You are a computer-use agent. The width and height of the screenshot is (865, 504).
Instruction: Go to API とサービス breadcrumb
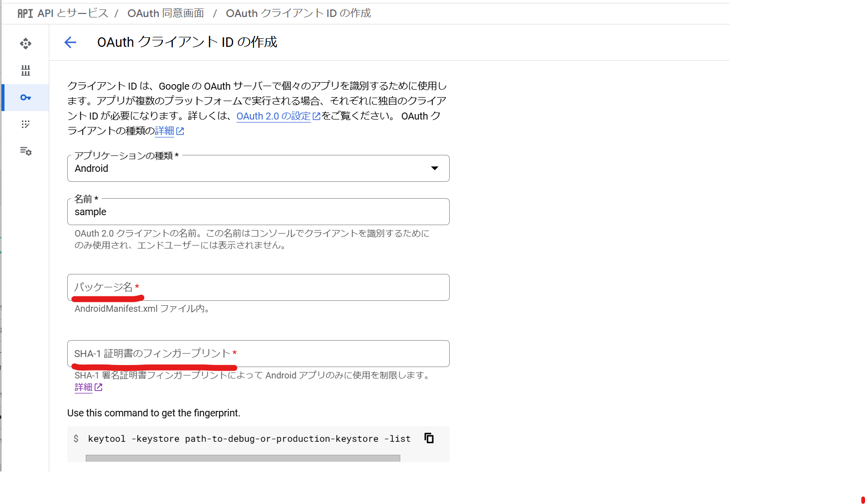pyautogui.click(x=73, y=13)
